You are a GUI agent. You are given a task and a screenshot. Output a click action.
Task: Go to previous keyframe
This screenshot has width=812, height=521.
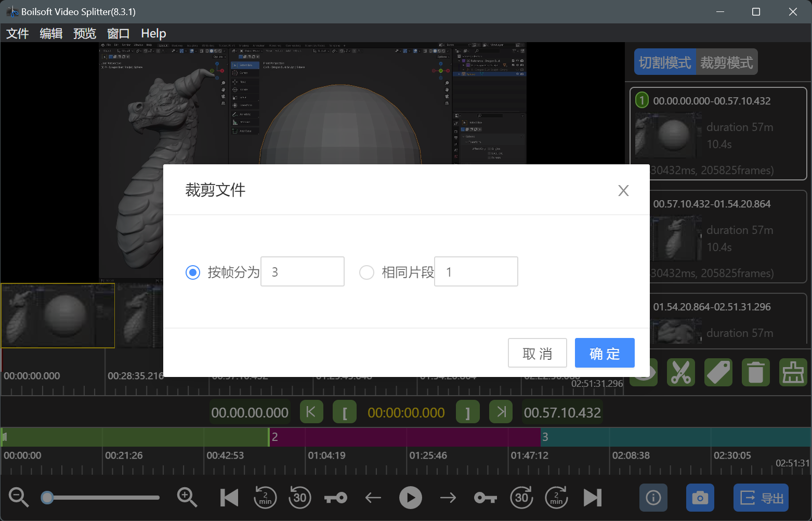pyautogui.click(x=336, y=498)
